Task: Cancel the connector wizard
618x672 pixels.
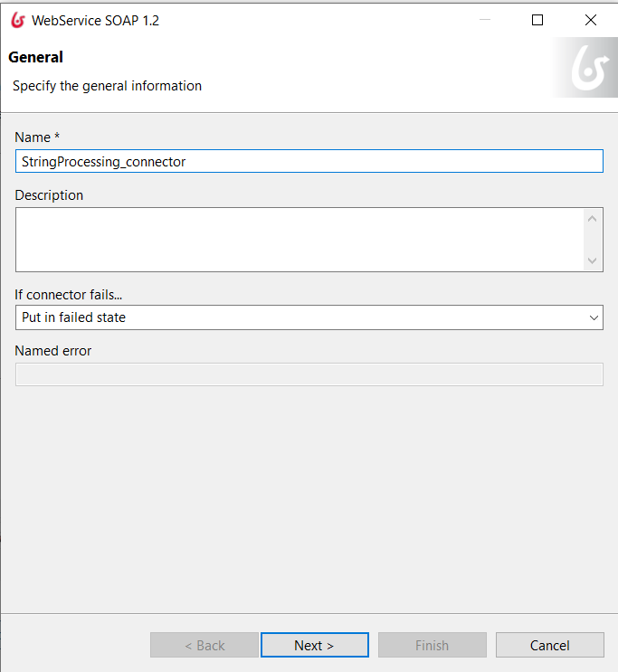Action: 550,645
